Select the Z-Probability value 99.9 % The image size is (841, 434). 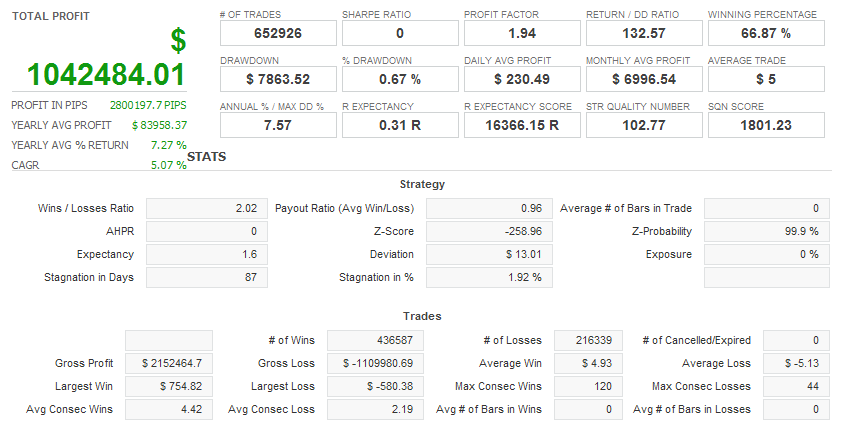tap(766, 232)
